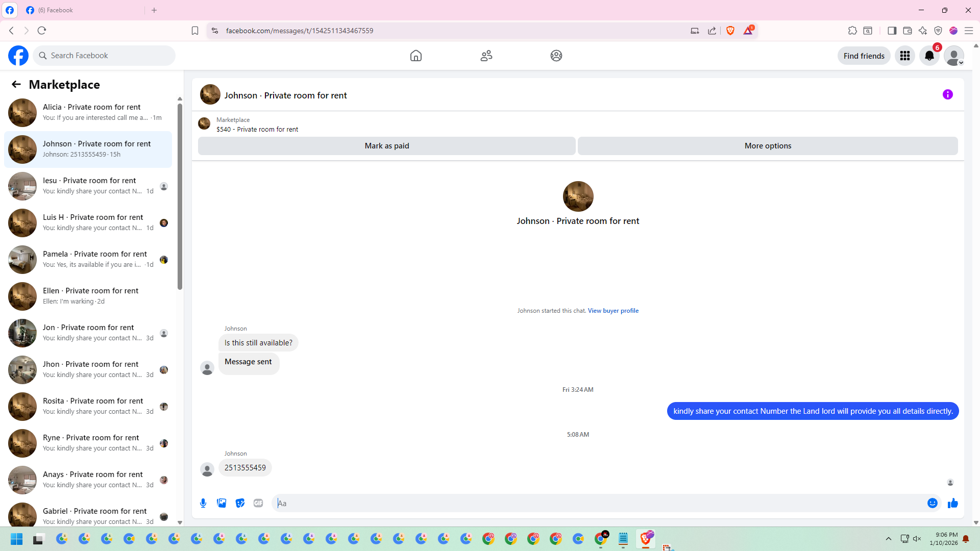
Task: Show hidden system tray icons
Action: tap(888, 539)
